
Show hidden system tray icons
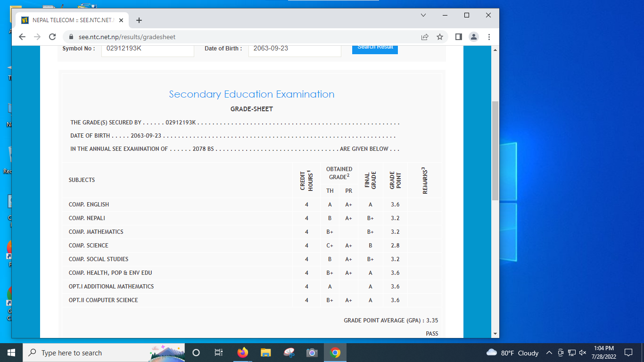[549, 353]
